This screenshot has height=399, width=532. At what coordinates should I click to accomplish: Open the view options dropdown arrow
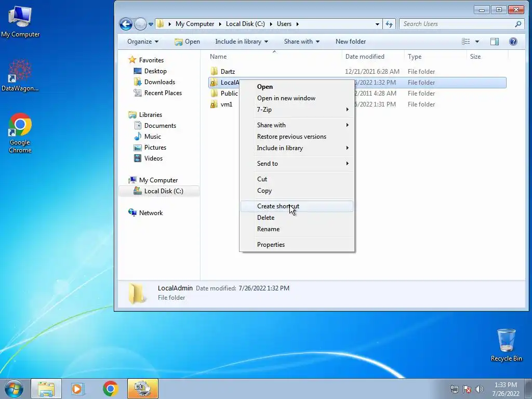[477, 42]
